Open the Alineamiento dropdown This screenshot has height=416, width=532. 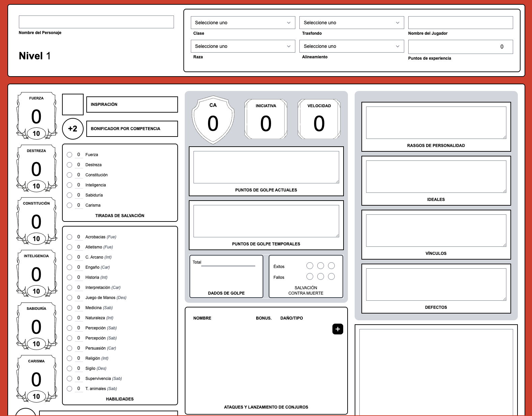point(352,46)
